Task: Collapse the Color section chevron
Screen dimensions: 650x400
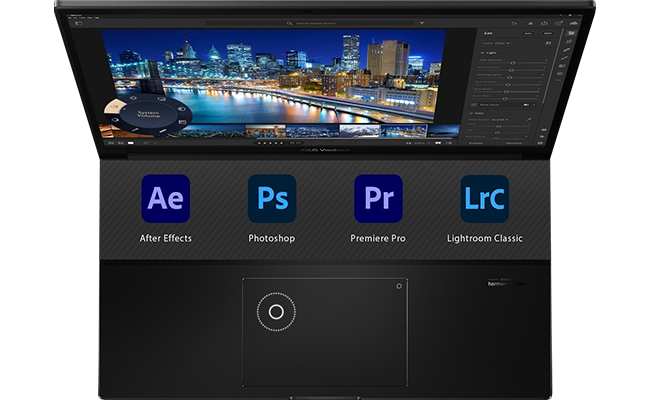Action: click(x=471, y=113)
